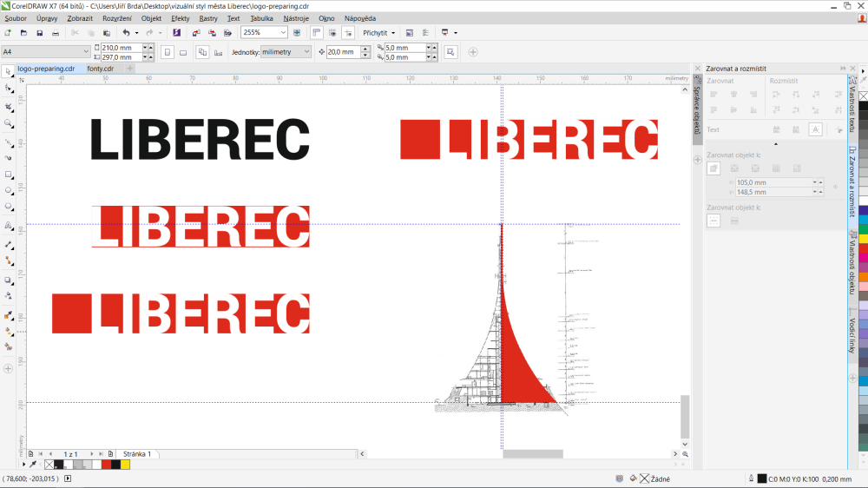Open the Soubor menu

[x=16, y=18]
